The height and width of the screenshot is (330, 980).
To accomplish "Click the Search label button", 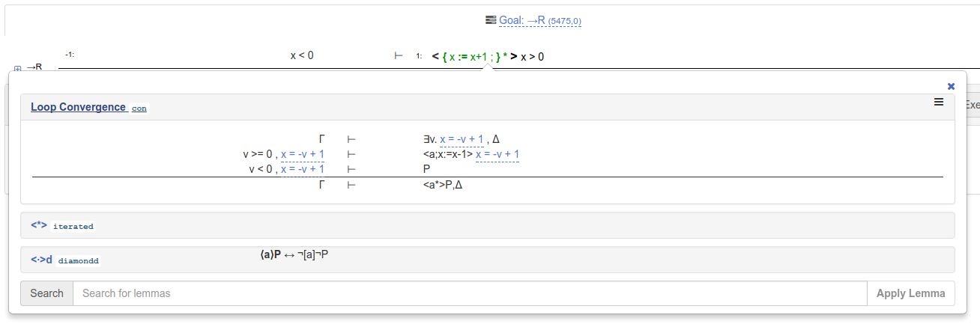I will [x=46, y=293].
